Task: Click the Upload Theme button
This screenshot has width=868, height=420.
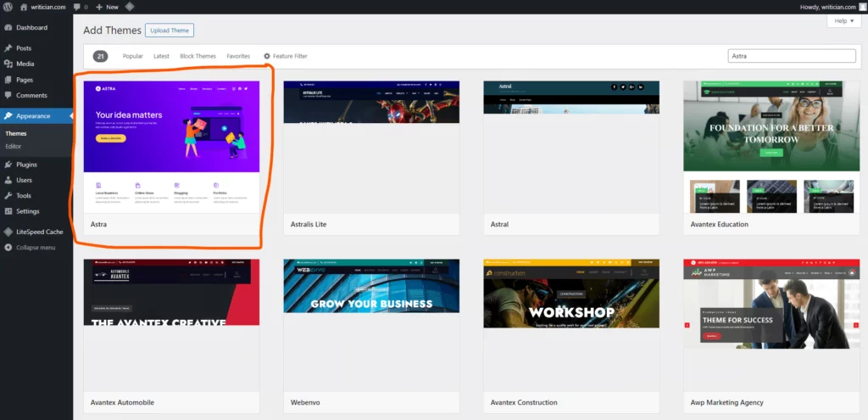Action: click(x=170, y=31)
